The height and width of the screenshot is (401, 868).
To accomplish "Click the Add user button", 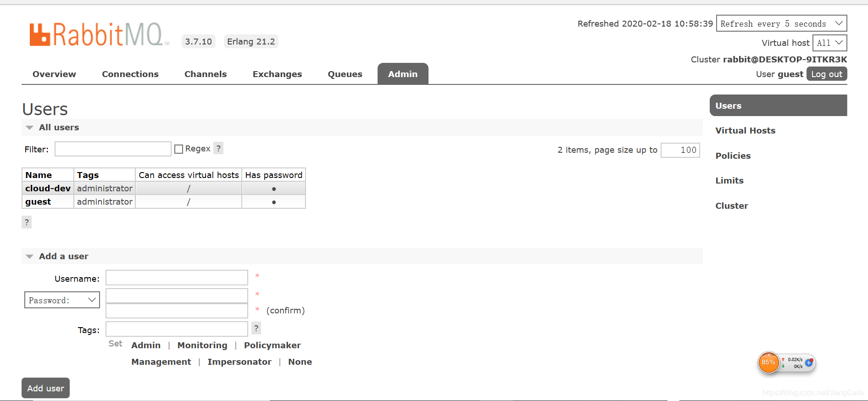I will click(45, 388).
